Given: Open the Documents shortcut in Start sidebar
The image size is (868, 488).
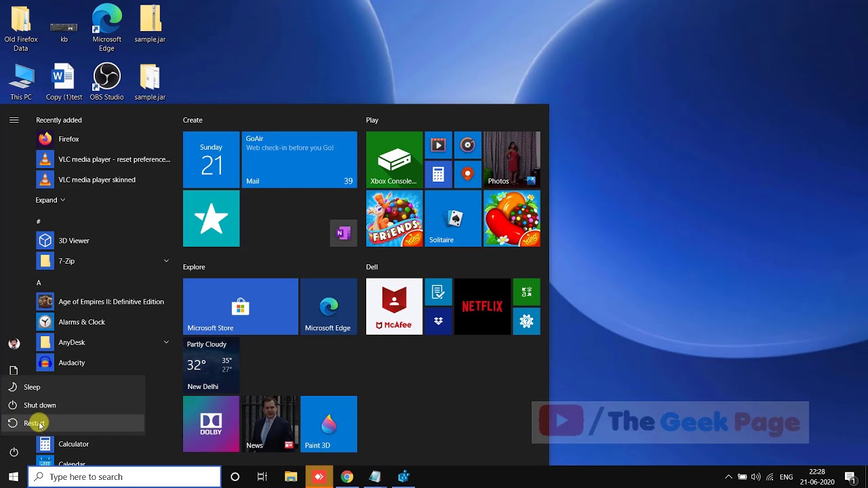Looking at the screenshot, I should (x=14, y=370).
